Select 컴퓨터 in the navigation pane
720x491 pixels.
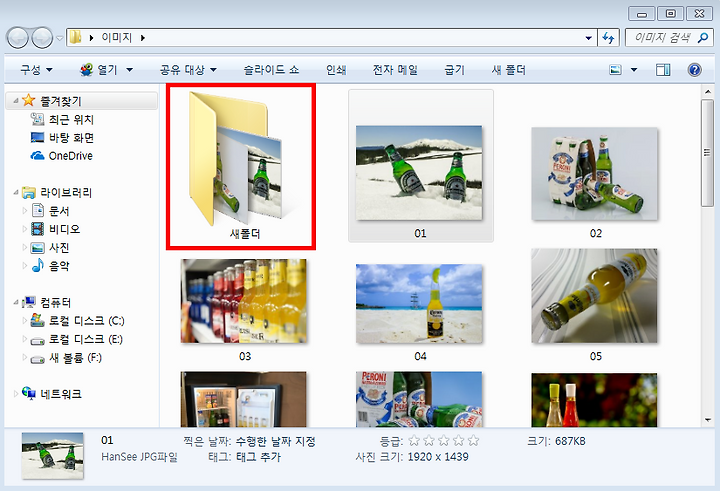coord(56,302)
